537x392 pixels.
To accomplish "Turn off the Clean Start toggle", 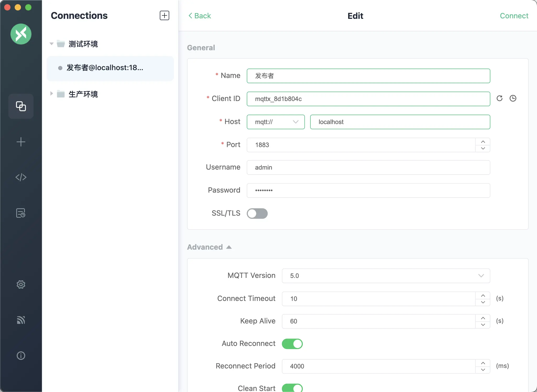I will (292, 388).
